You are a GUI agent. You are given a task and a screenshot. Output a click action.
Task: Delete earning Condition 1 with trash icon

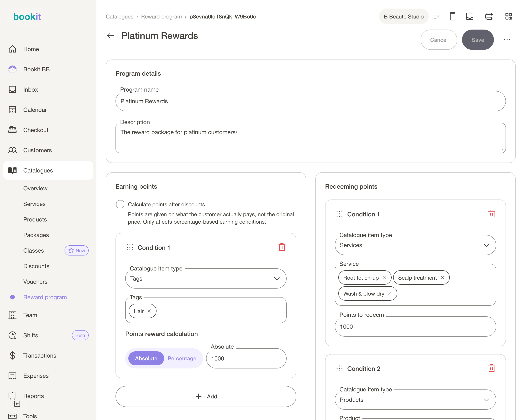click(282, 247)
